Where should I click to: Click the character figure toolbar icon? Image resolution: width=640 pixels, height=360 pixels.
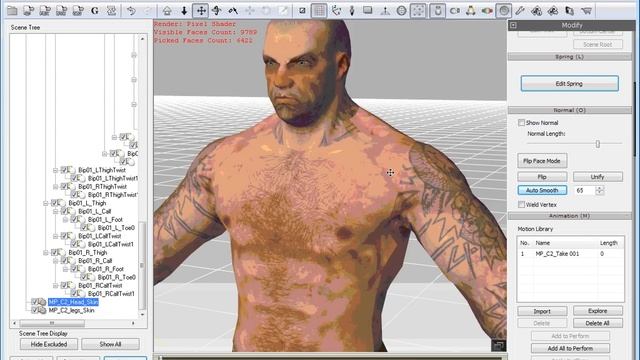pos(352,11)
